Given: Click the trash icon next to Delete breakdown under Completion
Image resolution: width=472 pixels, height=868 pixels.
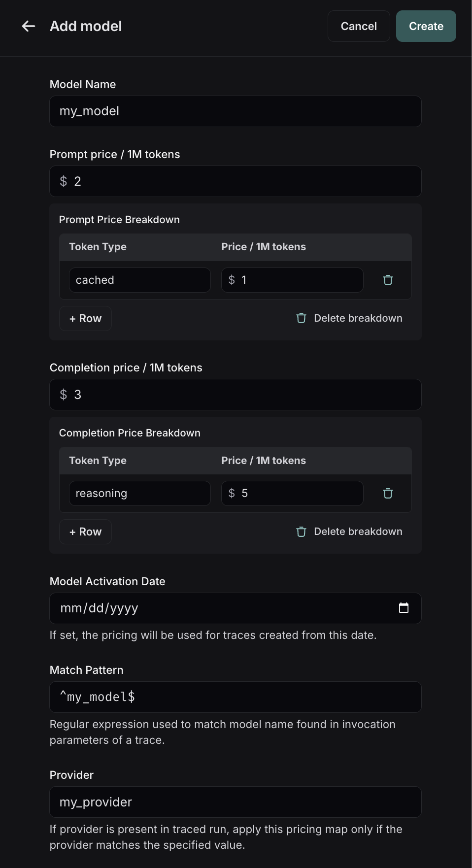Looking at the screenshot, I should pos(301,532).
